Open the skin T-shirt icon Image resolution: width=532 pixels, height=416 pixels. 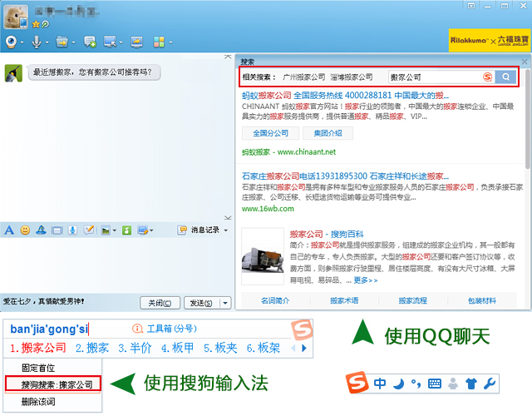[471, 384]
